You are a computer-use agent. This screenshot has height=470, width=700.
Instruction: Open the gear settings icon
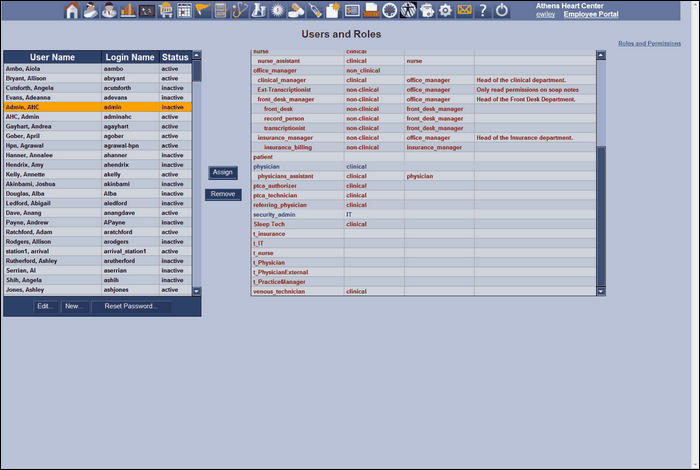pyautogui.click(x=445, y=10)
